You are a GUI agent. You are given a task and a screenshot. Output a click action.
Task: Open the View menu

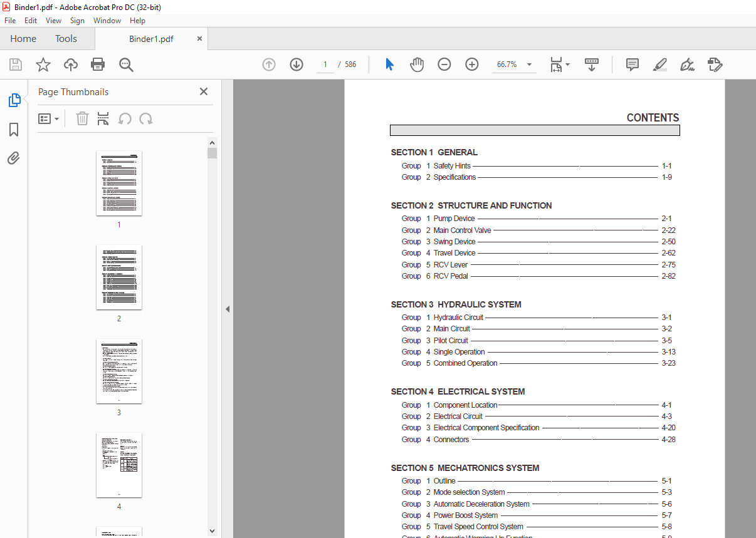(53, 21)
